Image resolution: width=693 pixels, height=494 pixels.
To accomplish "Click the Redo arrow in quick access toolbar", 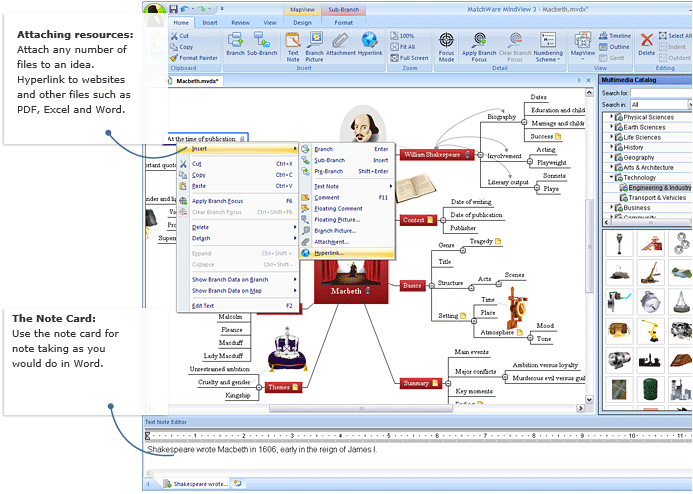I will (x=202, y=9).
